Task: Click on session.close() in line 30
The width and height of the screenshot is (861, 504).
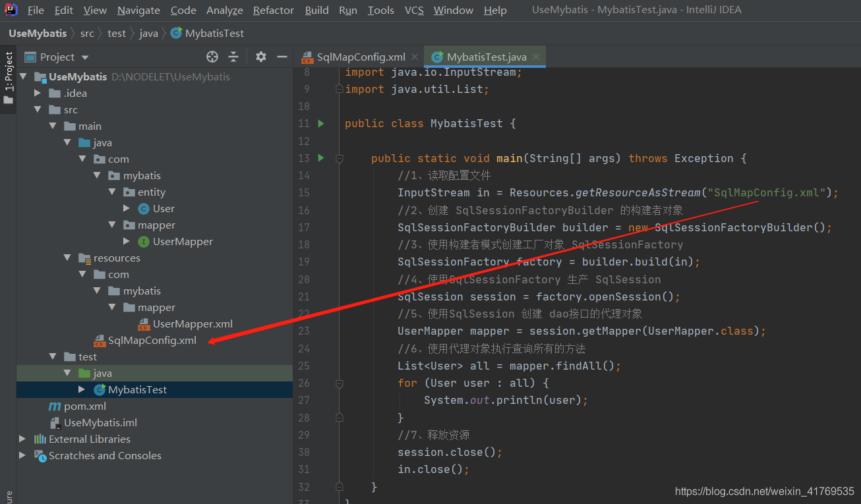Action: pos(450,453)
